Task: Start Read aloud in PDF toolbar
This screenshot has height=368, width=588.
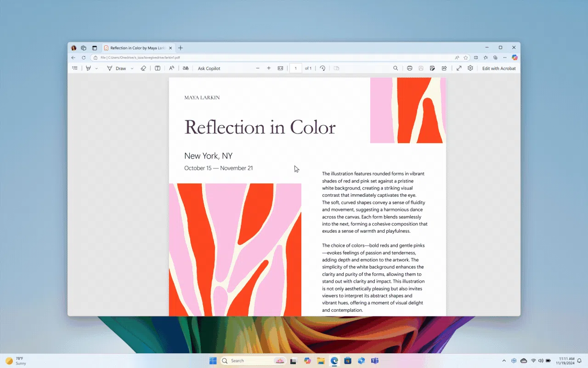Action: [171, 68]
